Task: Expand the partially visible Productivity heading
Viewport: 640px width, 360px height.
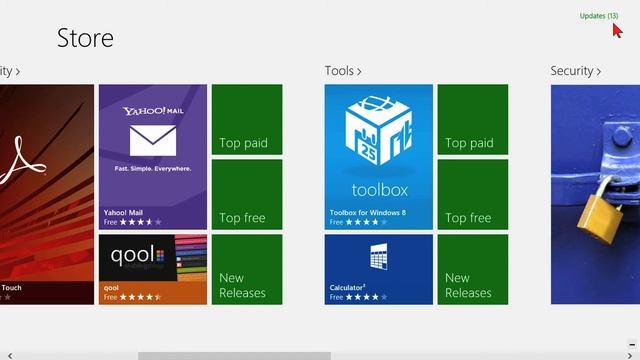Action: (10, 71)
